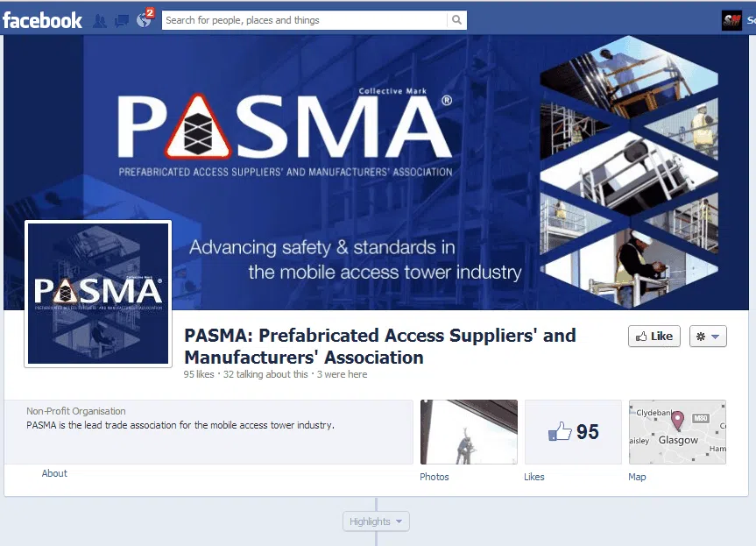Click the 95 likes count text
The width and height of the screenshot is (756, 546).
click(199, 374)
